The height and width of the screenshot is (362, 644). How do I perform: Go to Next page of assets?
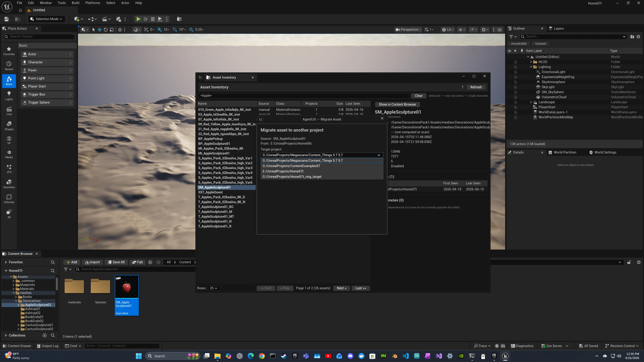click(341, 288)
